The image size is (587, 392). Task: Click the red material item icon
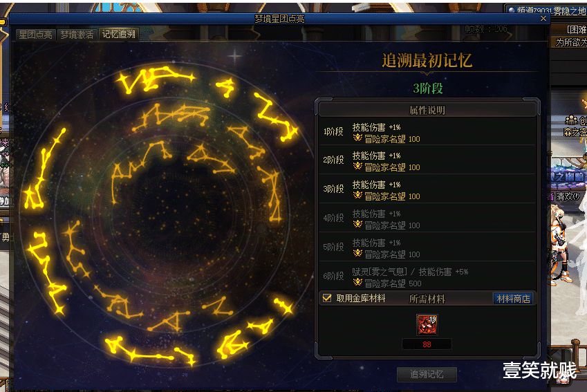[427, 325]
